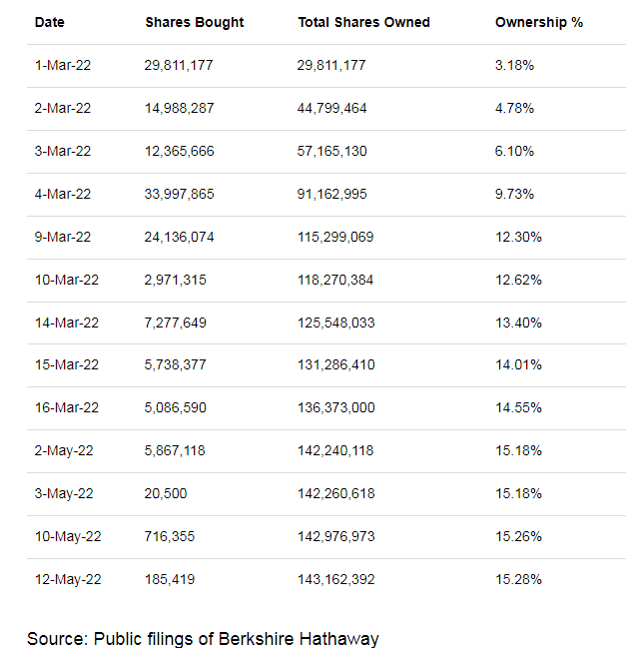
Task: Select shares bought value 14,988,287
Action: click(x=179, y=108)
